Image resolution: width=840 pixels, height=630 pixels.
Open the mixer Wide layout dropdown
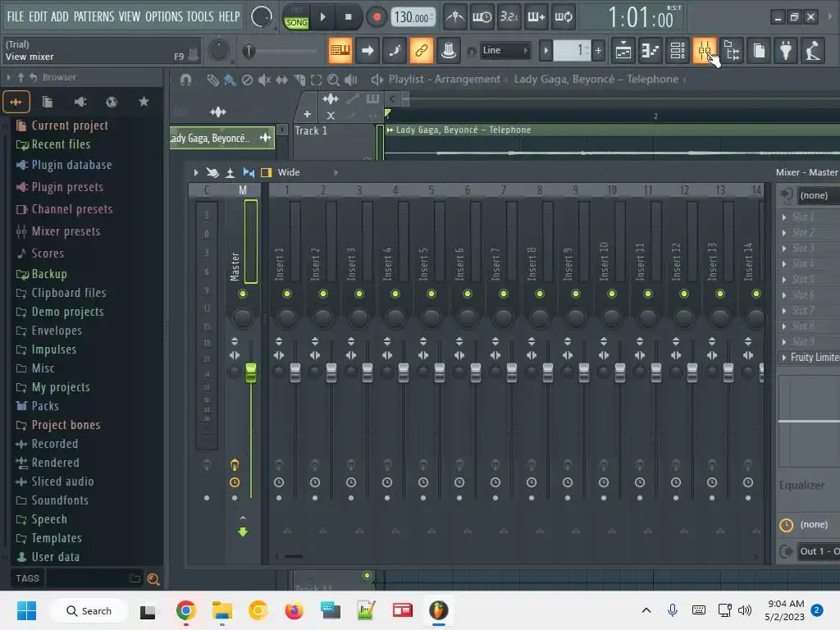coord(308,172)
